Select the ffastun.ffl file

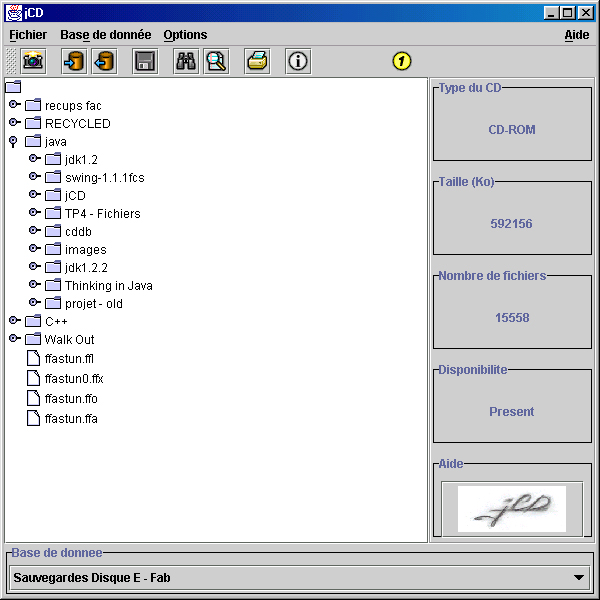click(x=68, y=359)
